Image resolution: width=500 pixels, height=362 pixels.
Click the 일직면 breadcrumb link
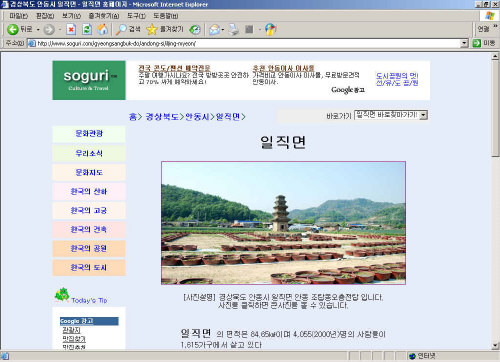point(228,117)
